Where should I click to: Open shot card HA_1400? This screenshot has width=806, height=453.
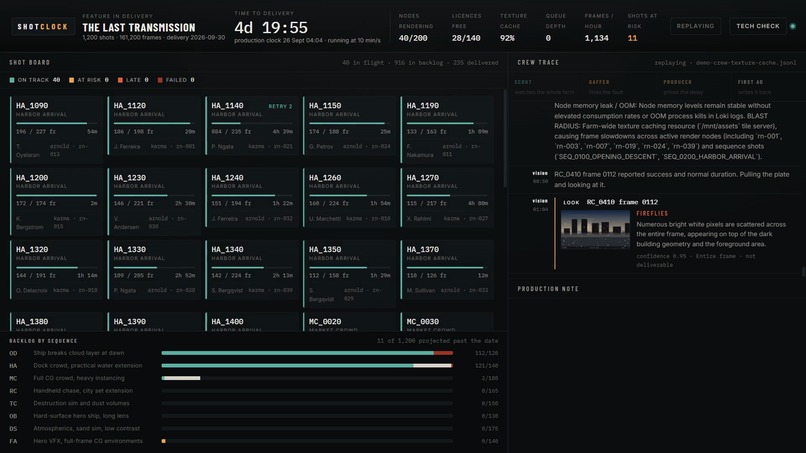pyautogui.click(x=252, y=322)
